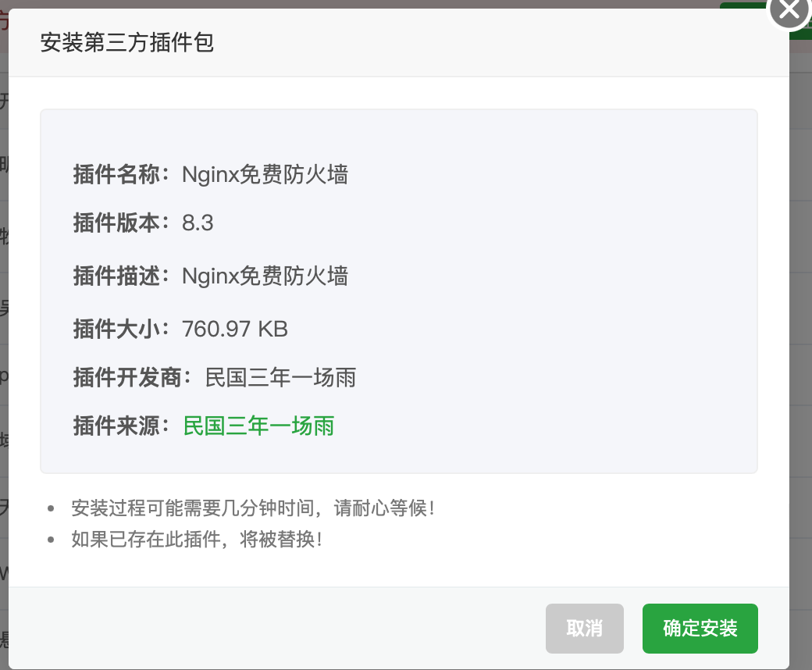Click the dialog title 安装第三方插件包
The image size is (812, 670).
(126, 42)
